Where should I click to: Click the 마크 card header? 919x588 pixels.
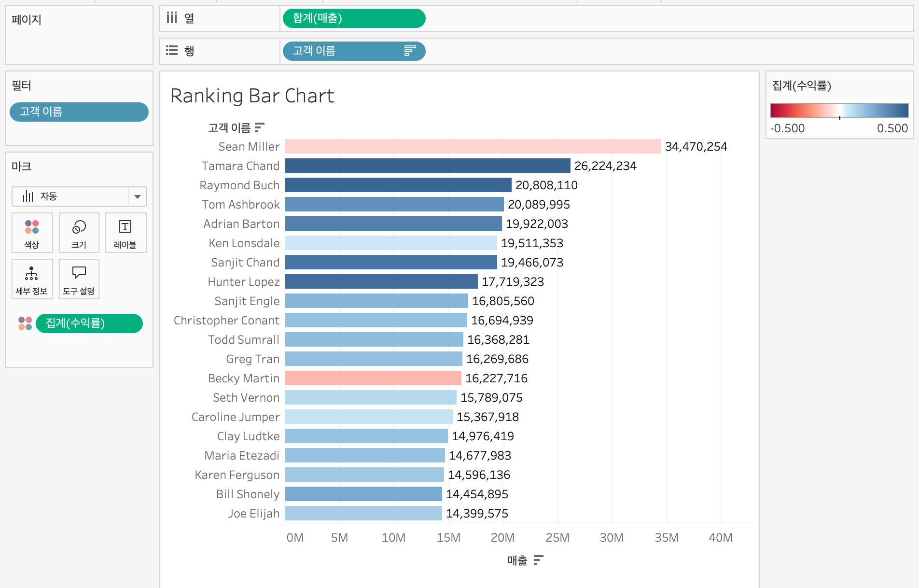coord(21,167)
